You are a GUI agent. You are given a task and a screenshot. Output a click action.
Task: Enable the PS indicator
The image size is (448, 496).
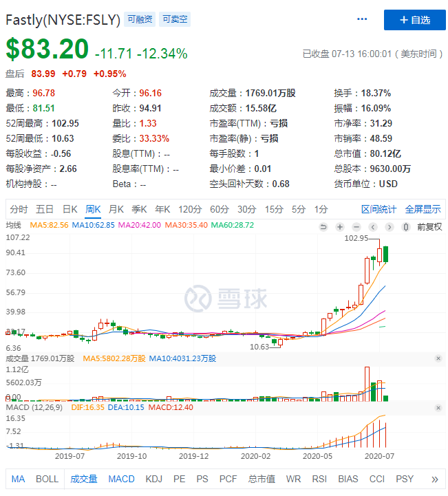pyautogui.click(x=202, y=479)
